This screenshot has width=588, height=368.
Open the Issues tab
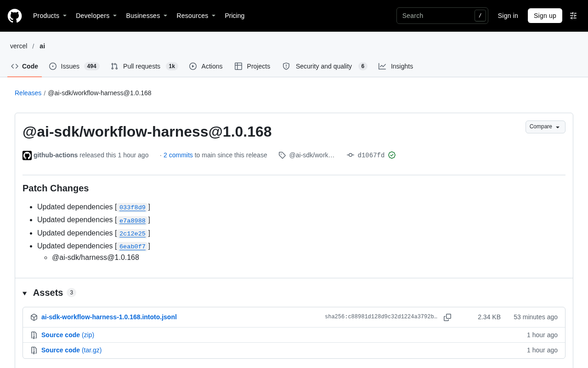[x=74, y=66]
